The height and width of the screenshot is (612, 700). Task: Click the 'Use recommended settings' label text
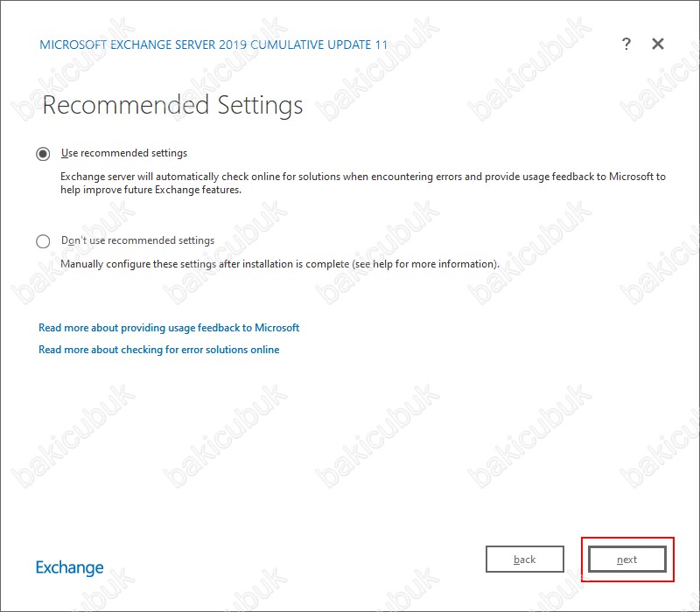pyautogui.click(x=124, y=153)
